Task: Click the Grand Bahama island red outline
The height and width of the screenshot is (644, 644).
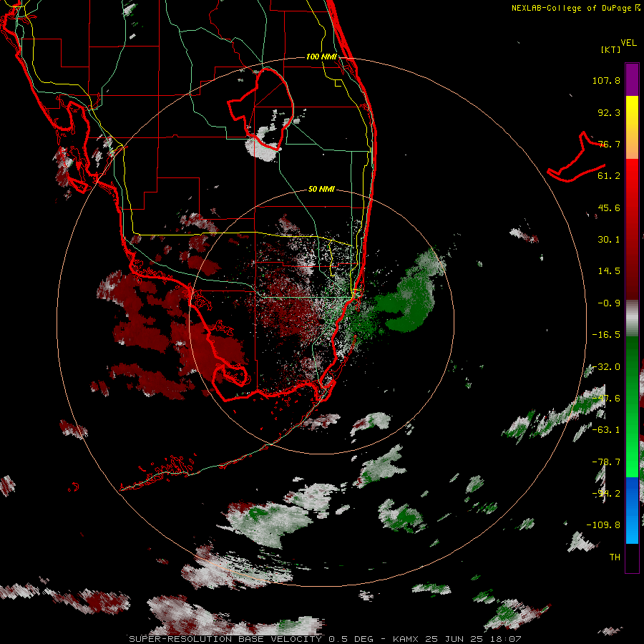Action: pyautogui.click(x=577, y=157)
